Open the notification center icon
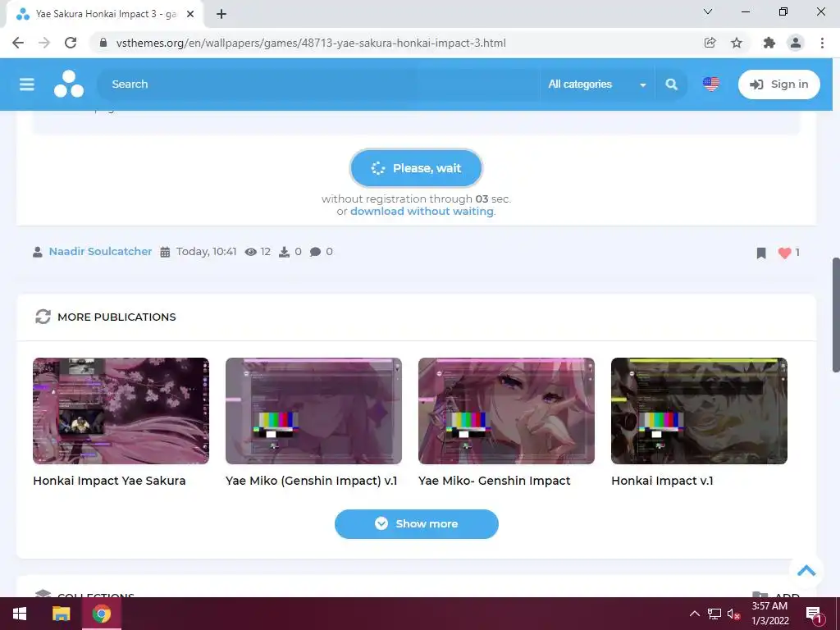Viewport: 840px width, 630px height. [x=815, y=614]
